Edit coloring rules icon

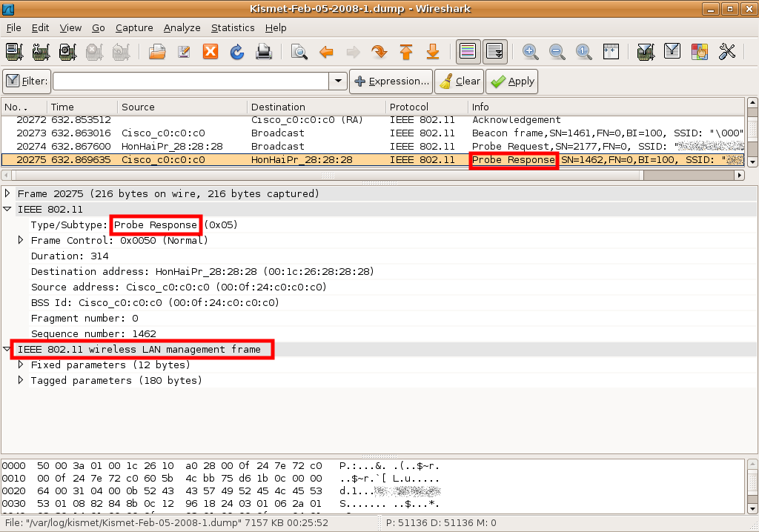tap(700, 51)
